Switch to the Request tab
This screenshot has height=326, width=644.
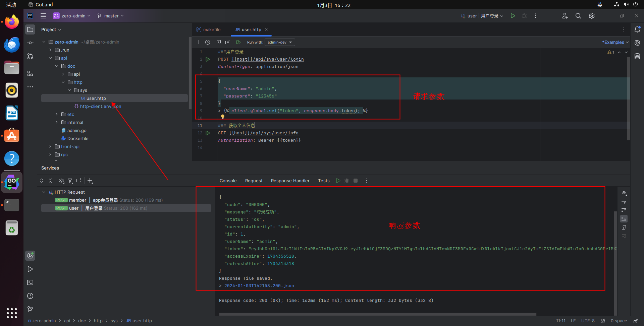point(254,181)
